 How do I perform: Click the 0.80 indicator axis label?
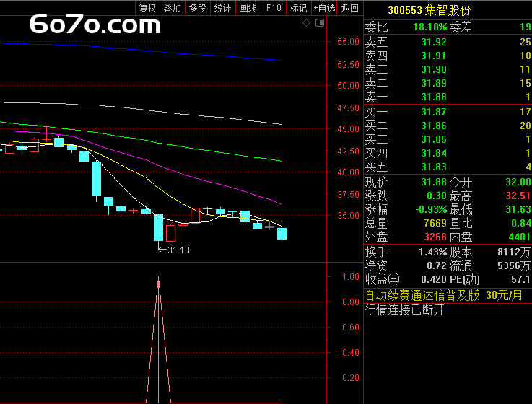(x=351, y=302)
